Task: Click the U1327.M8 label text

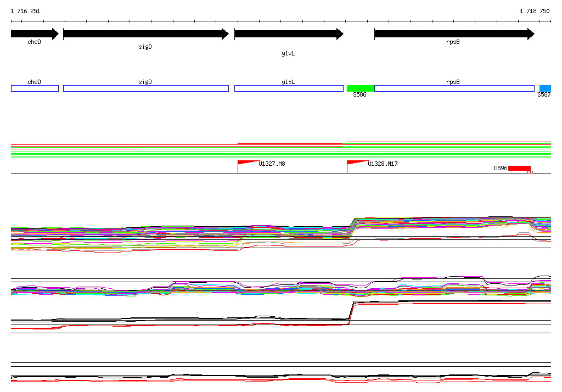Action: pos(272,164)
